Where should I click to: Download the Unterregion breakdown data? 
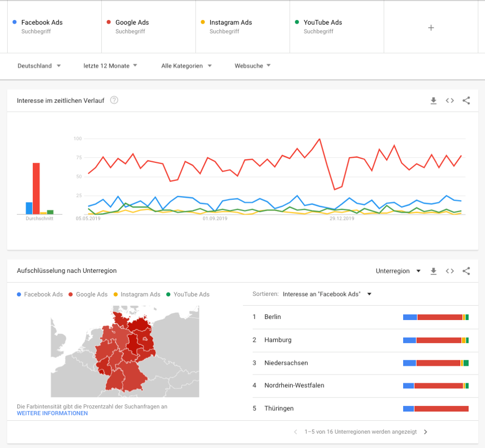click(x=434, y=271)
